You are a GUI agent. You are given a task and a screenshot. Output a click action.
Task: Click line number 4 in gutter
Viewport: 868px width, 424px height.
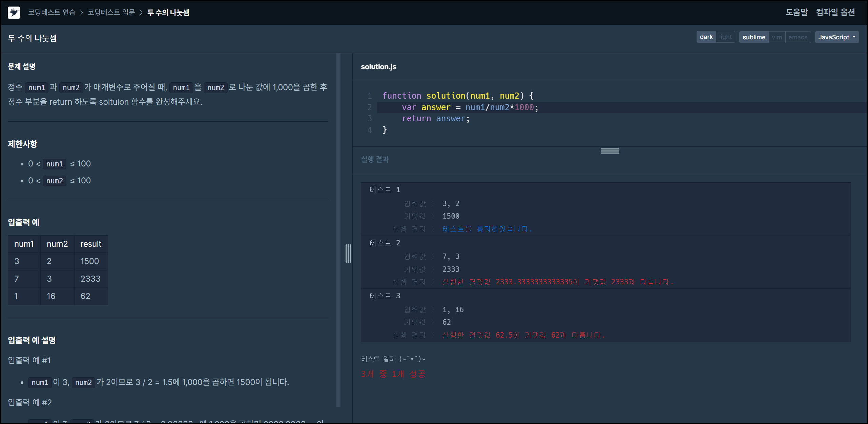(369, 130)
